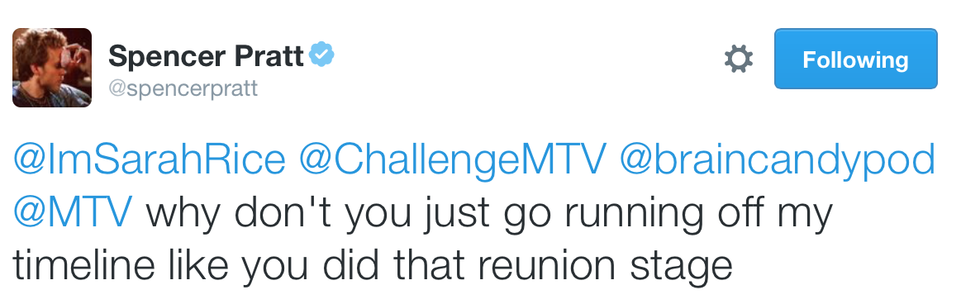
Task: Click the word 'timeline' in the tweet
Action: [x=83, y=266]
